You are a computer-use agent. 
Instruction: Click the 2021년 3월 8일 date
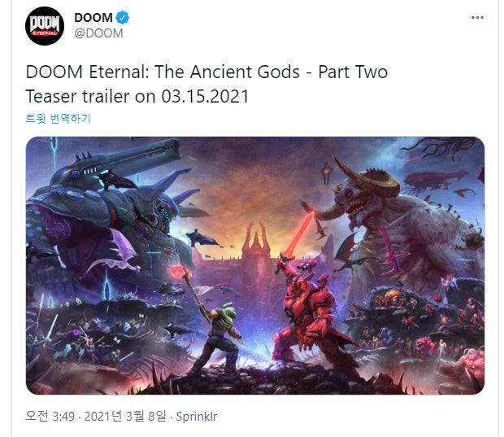(x=125, y=416)
